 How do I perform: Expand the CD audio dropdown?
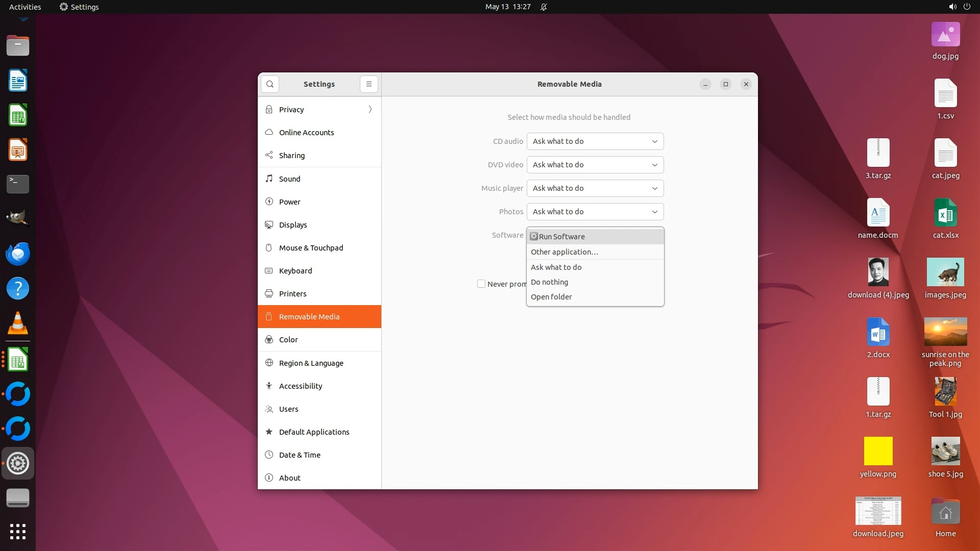coord(595,141)
